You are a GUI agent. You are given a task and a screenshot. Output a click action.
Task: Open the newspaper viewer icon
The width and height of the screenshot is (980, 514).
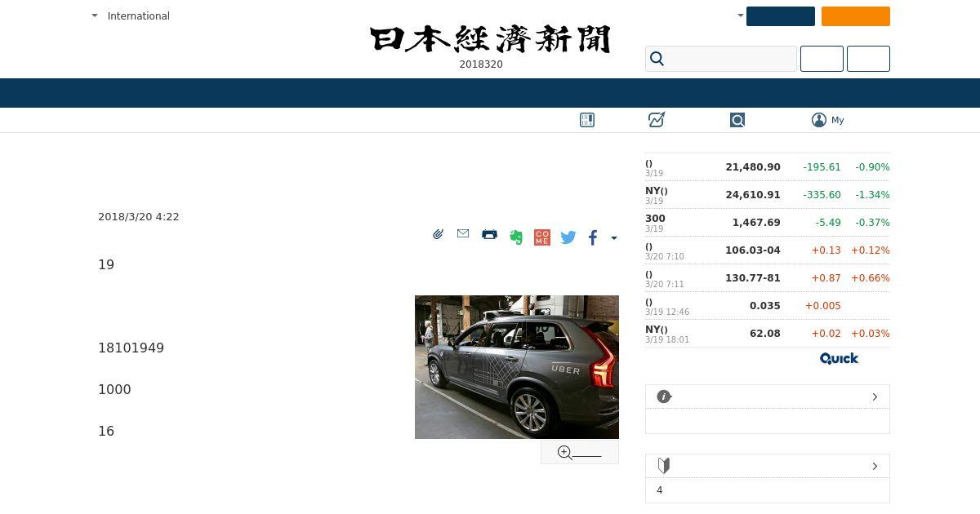click(587, 120)
